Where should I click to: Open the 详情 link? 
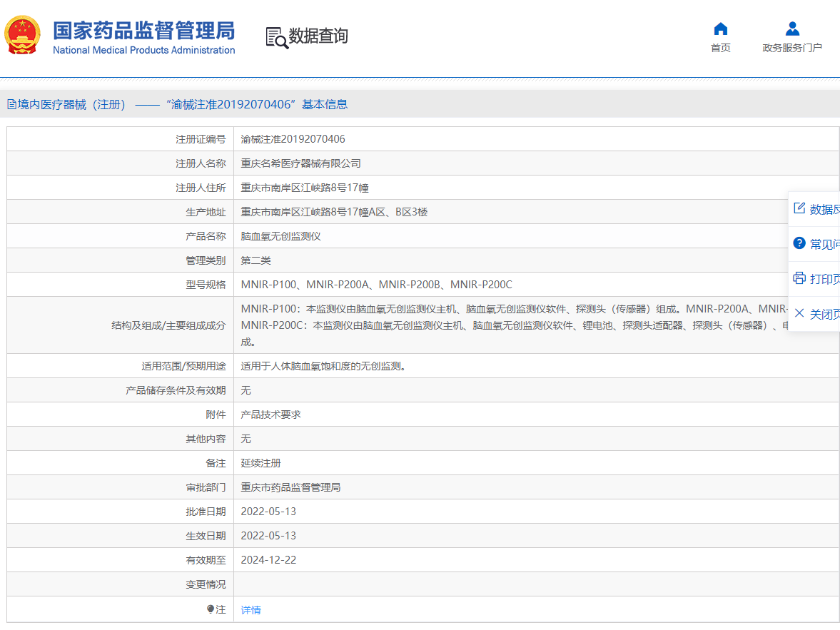(251, 609)
